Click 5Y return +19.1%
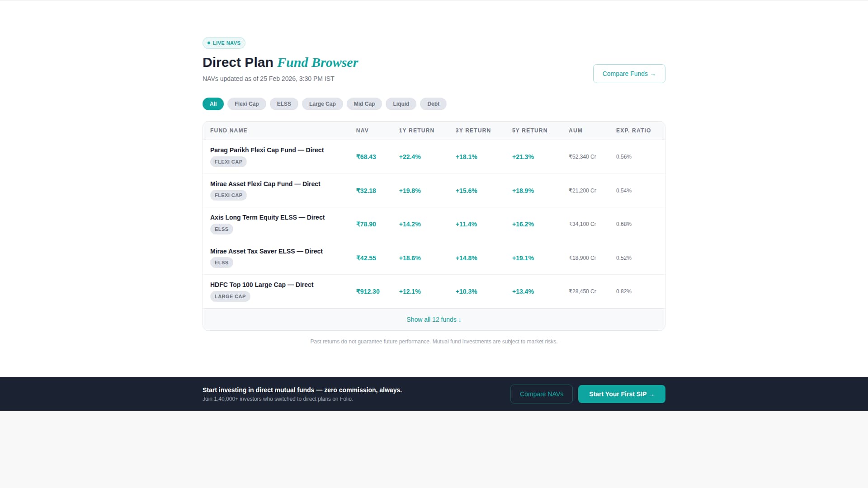 coord(523,258)
